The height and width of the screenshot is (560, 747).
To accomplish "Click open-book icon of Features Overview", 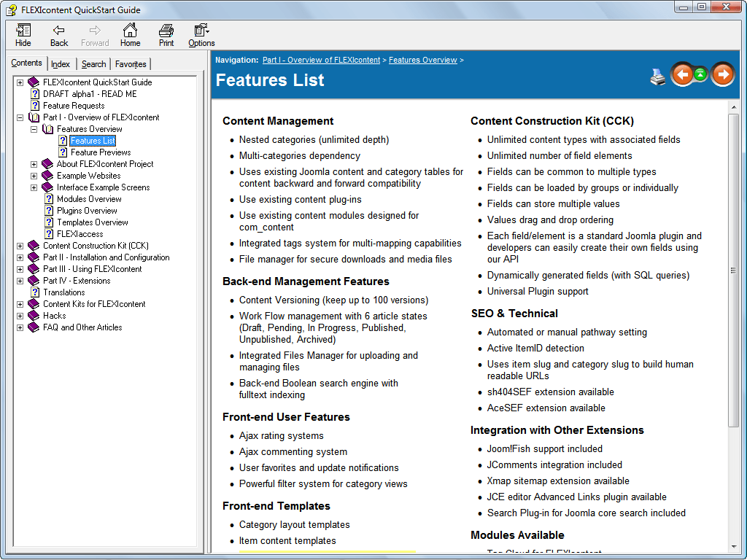I will [47, 129].
